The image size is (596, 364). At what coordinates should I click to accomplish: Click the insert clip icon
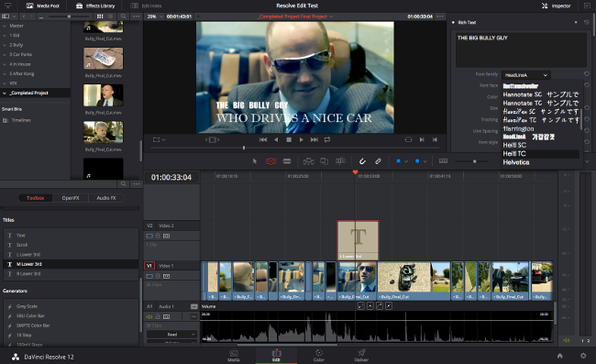coord(308,161)
